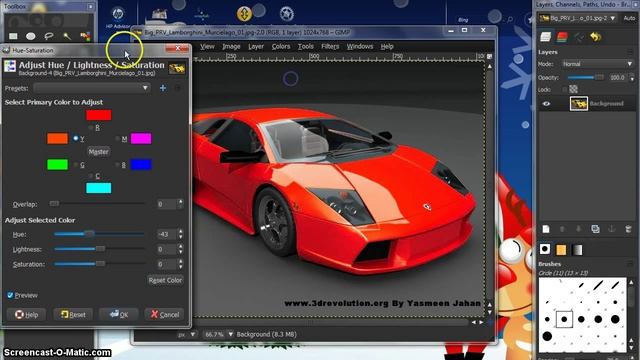
Task: Open the Gradients tab icon
Action: click(x=577, y=249)
